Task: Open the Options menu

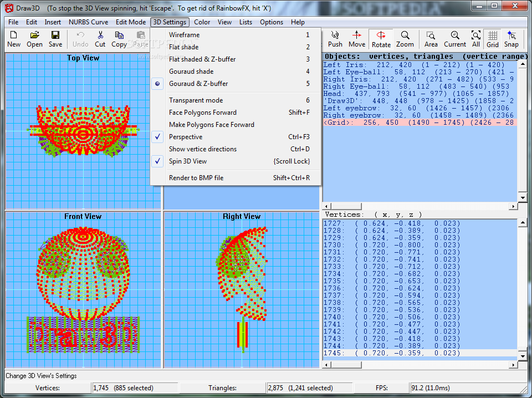Action: (272, 22)
